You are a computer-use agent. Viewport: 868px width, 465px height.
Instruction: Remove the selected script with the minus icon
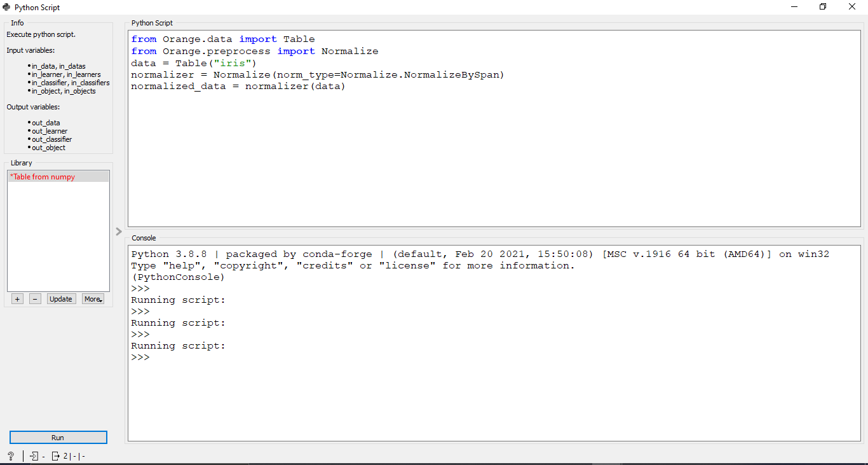(x=34, y=298)
